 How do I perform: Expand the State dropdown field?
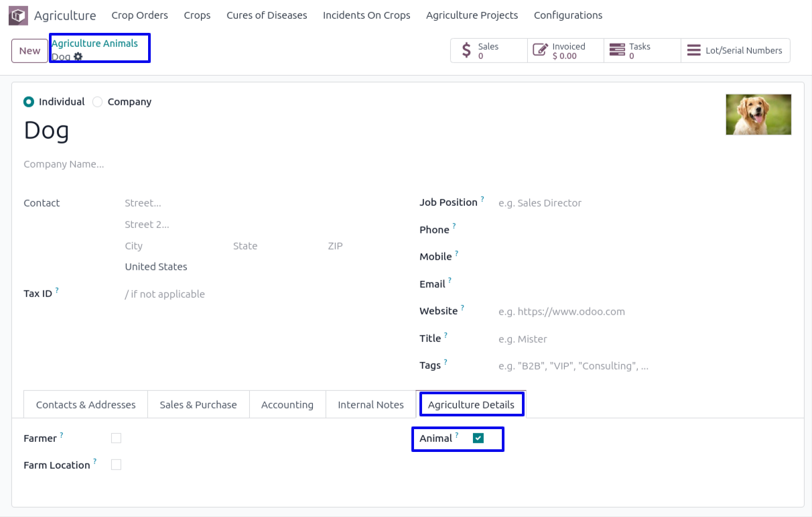coord(275,246)
